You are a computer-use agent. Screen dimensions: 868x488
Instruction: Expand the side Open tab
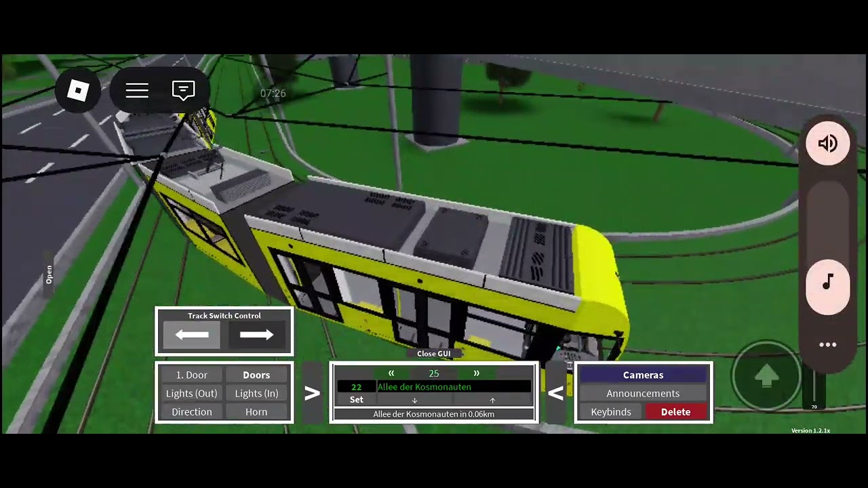pyautogui.click(x=49, y=274)
